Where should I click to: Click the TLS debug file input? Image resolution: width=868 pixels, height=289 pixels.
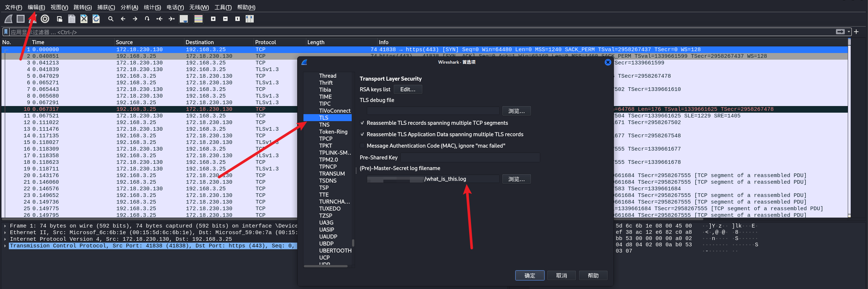click(x=433, y=111)
